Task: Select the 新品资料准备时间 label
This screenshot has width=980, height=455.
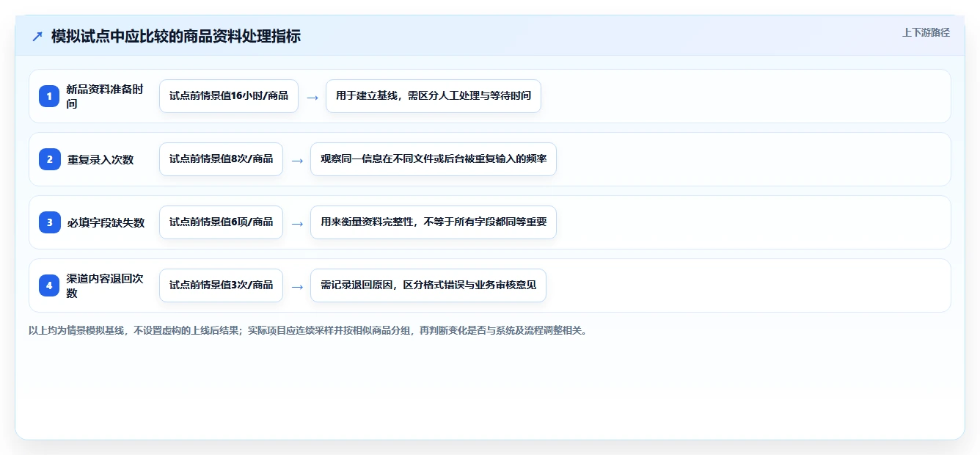Action: (x=105, y=96)
